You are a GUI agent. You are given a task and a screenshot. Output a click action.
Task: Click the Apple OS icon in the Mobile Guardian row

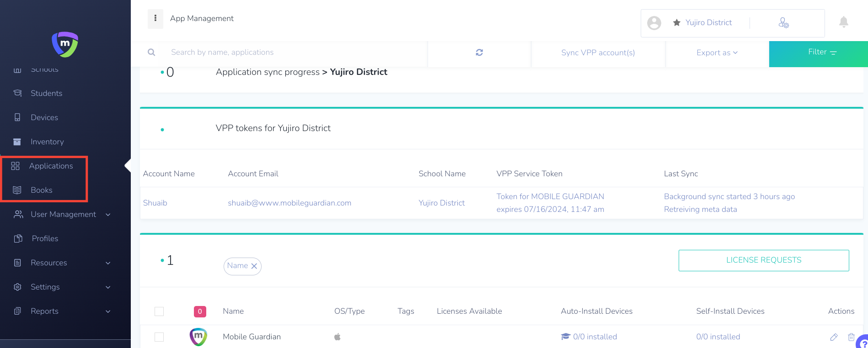point(338,337)
